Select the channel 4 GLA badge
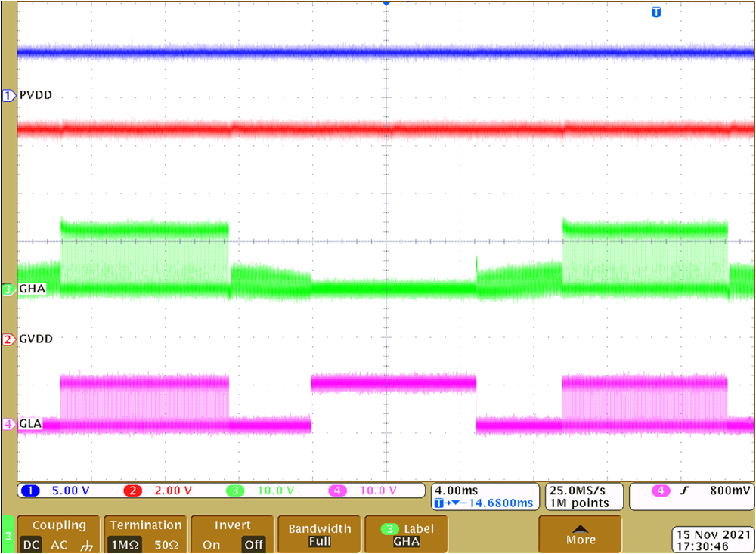The height and width of the screenshot is (554, 756). (8, 424)
